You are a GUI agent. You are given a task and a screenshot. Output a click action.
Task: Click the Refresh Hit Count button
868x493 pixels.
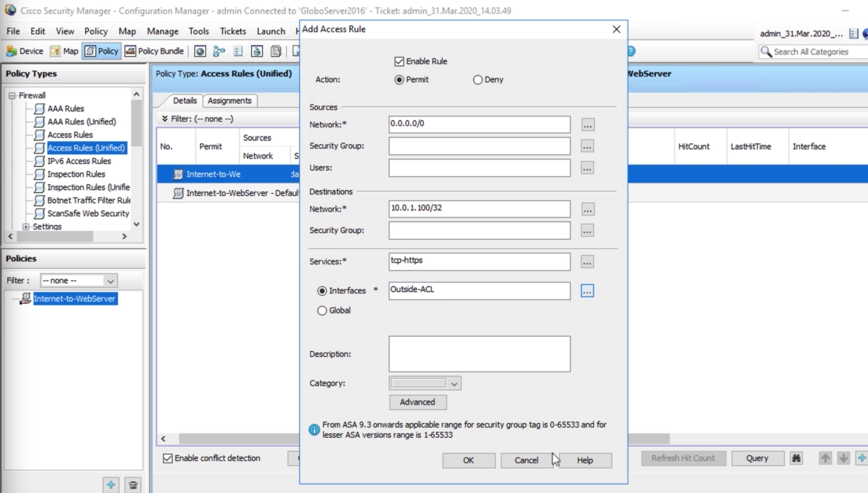pyautogui.click(x=683, y=458)
